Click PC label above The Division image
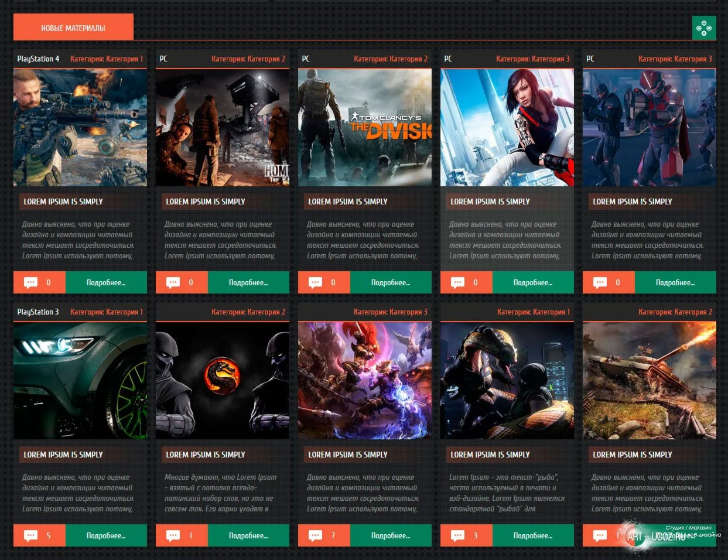The width and height of the screenshot is (728, 560). tap(306, 59)
